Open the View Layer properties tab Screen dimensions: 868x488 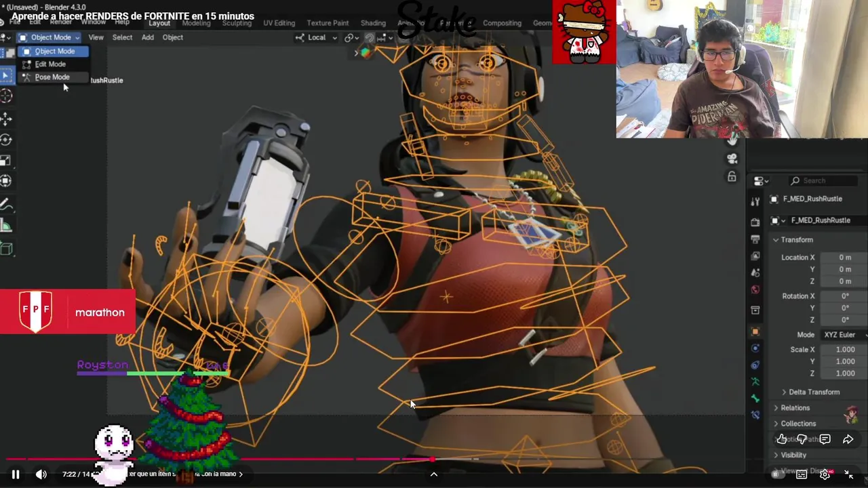coord(755,256)
